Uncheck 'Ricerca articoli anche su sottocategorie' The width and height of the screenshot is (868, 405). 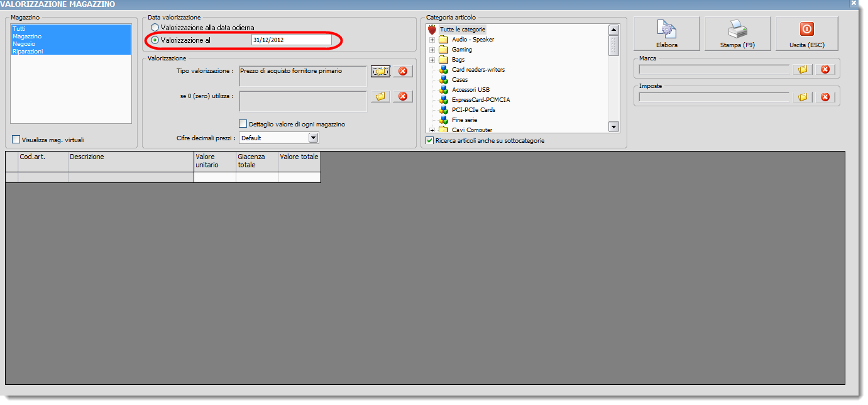click(x=430, y=140)
